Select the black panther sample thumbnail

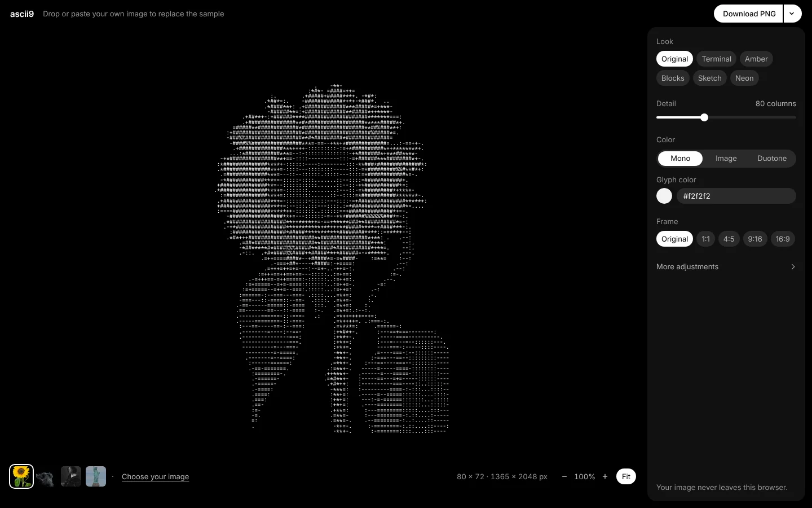(x=46, y=476)
